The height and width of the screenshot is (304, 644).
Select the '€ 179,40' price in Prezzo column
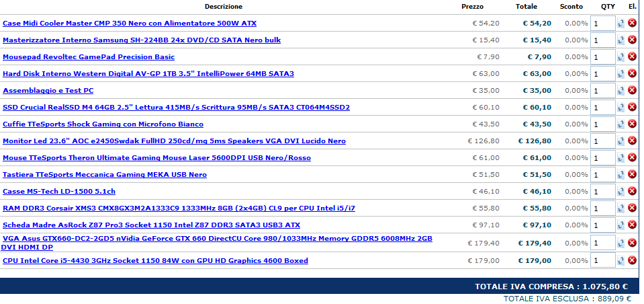click(484, 243)
